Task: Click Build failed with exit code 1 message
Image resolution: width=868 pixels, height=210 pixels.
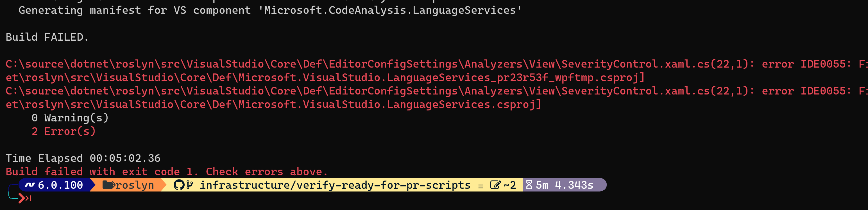Action: [167, 172]
